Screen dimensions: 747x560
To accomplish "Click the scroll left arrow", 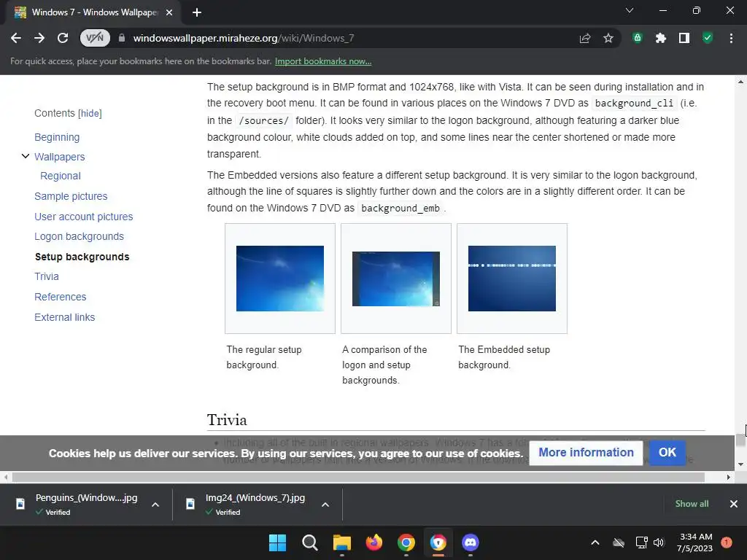I will point(6,477).
